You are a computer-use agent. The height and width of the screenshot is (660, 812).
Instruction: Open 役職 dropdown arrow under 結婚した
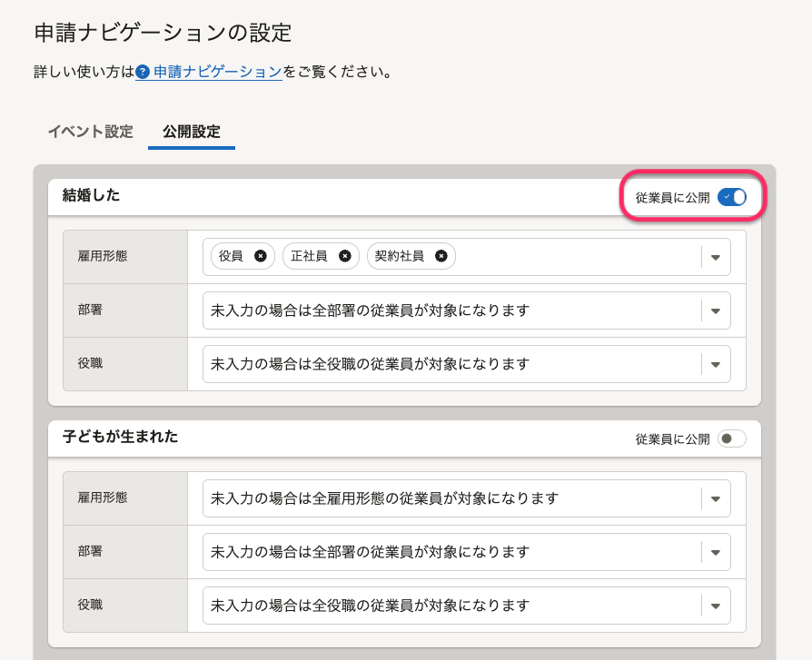pos(716,364)
